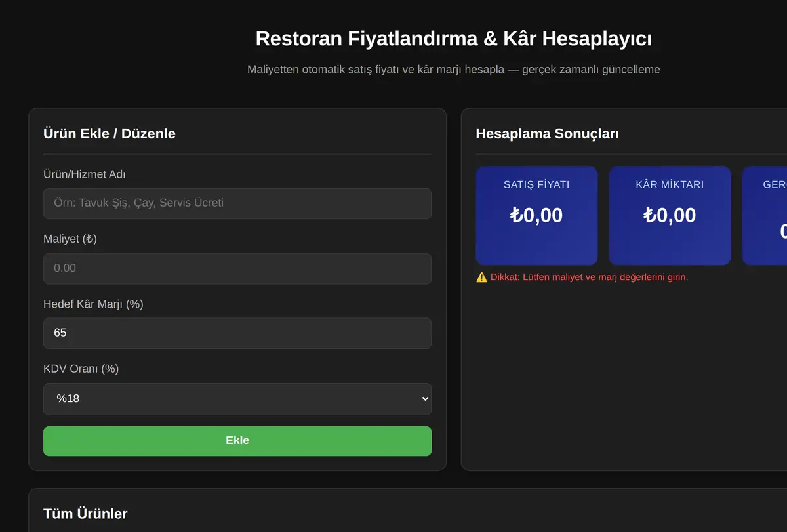Click the Dikkat warning message text
Image resolution: width=787 pixels, height=532 pixels.
pos(589,277)
